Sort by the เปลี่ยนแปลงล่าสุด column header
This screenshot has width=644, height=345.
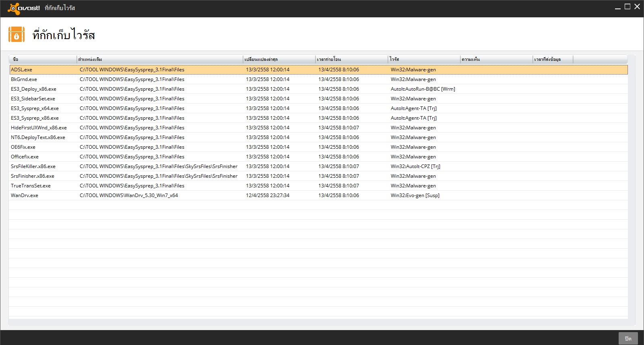coord(279,59)
